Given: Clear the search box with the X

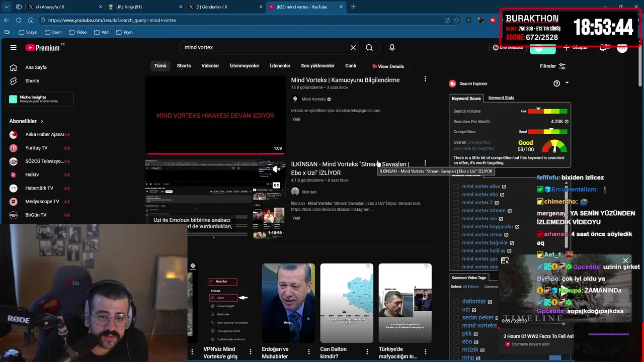Looking at the screenshot, I should (x=353, y=48).
